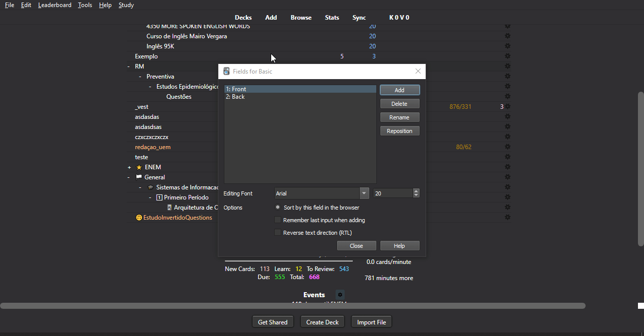This screenshot has height=336, width=644.
Task: Click the Reposition field button
Action: tap(399, 131)
